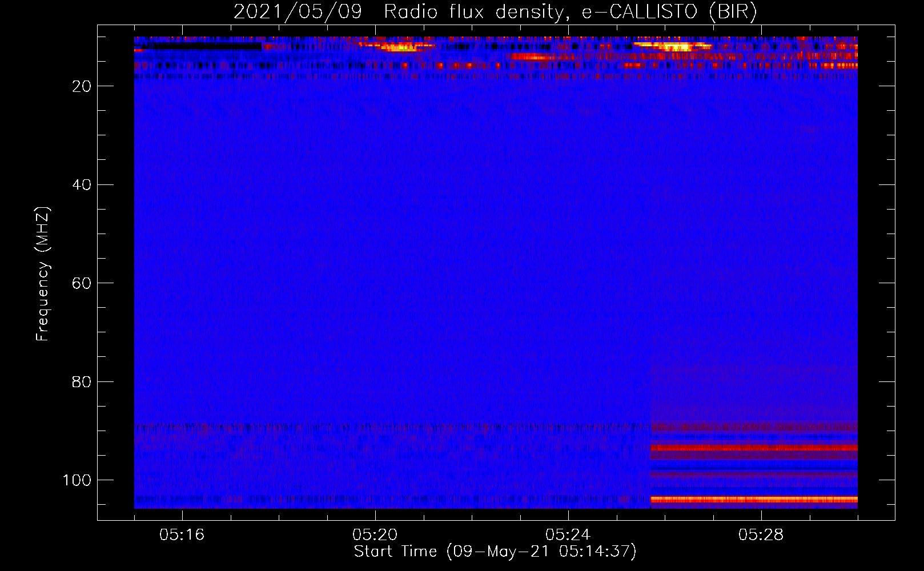The height and width of the screenshot is (571, 924).
Task: Click the '05:16' time tick label
Action: click(x=182, y=535)
